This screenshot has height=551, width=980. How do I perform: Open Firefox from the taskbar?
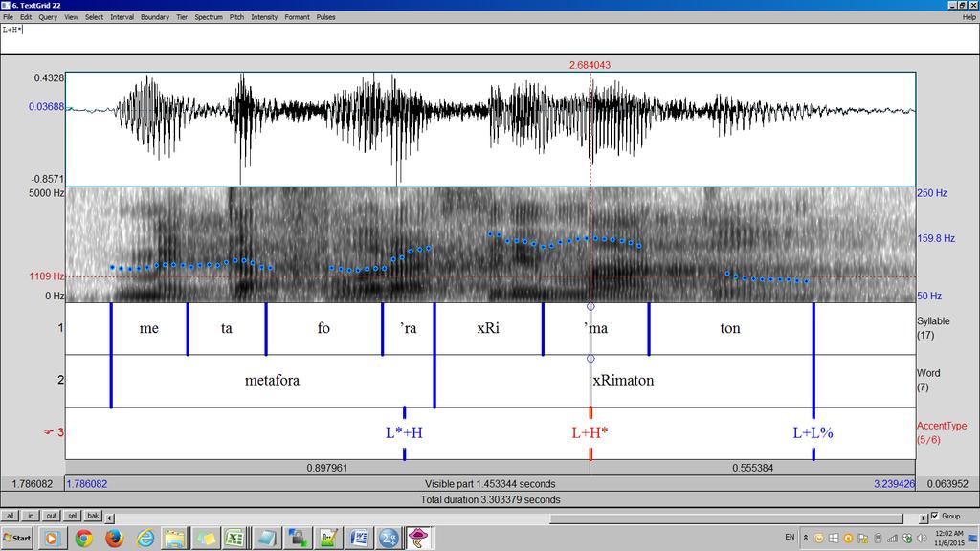pyautogui.click(x=114, y=538)
